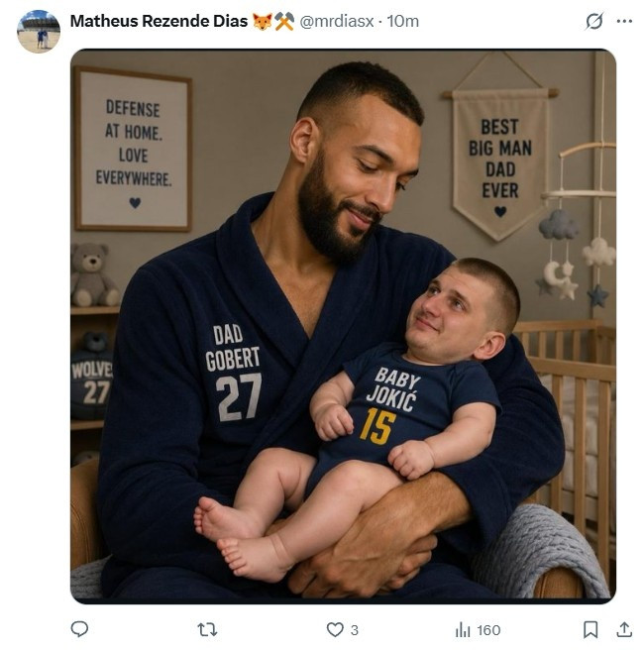View post analytics bar chart icon
The width and height of the screenshot is (644, 652).
[463, 629]
